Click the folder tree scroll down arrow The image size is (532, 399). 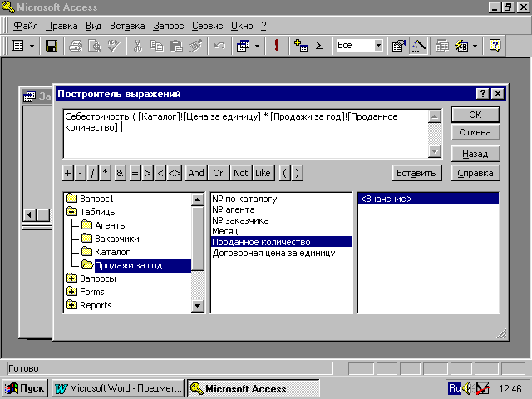(x=198, y=306)
